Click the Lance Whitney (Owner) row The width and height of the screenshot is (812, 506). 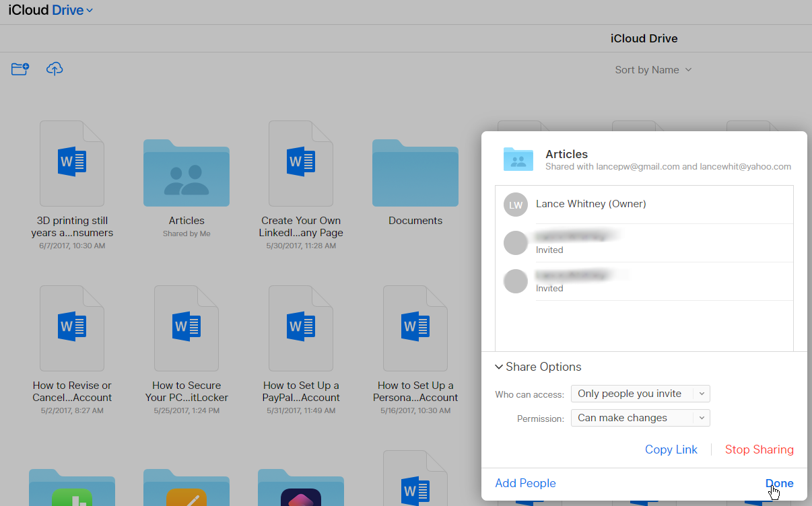pyautogui.click(x=644, y=205)
